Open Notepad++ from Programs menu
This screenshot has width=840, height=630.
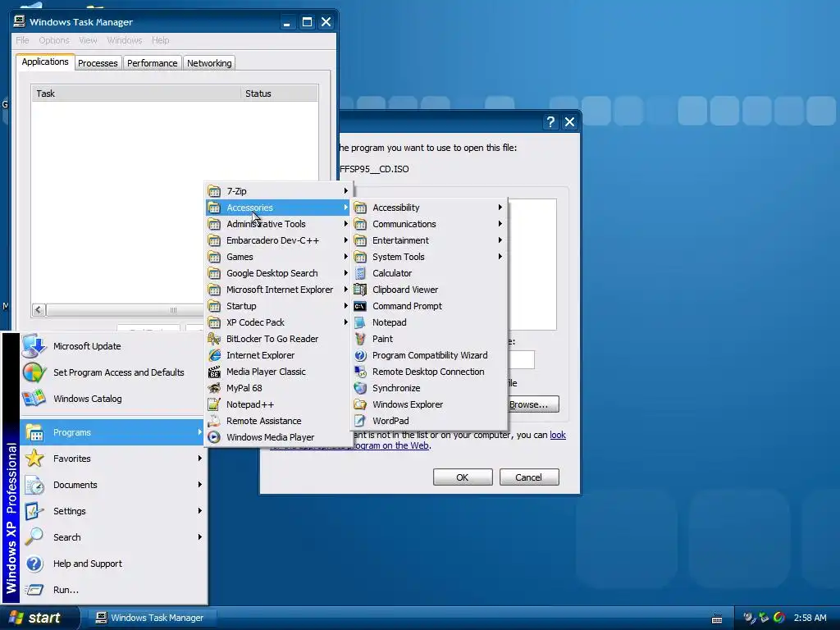(x=278, y=404)
